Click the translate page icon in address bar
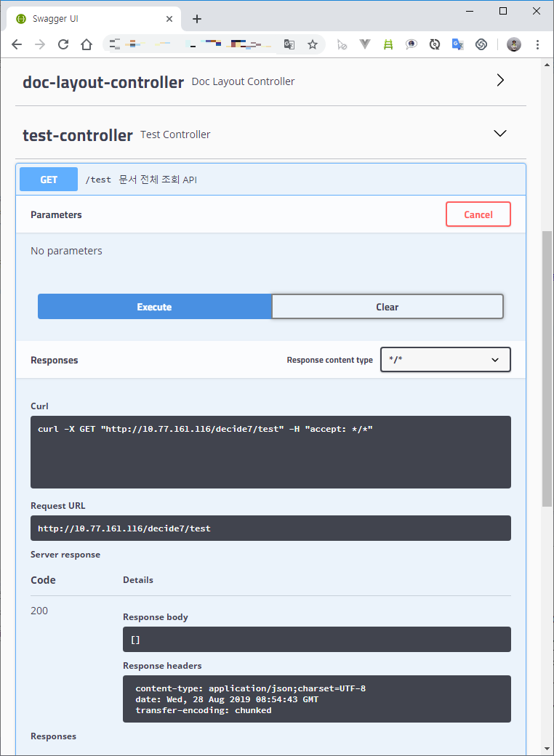Viewport: 554px width, 756px height. click(x=289, y=45)
